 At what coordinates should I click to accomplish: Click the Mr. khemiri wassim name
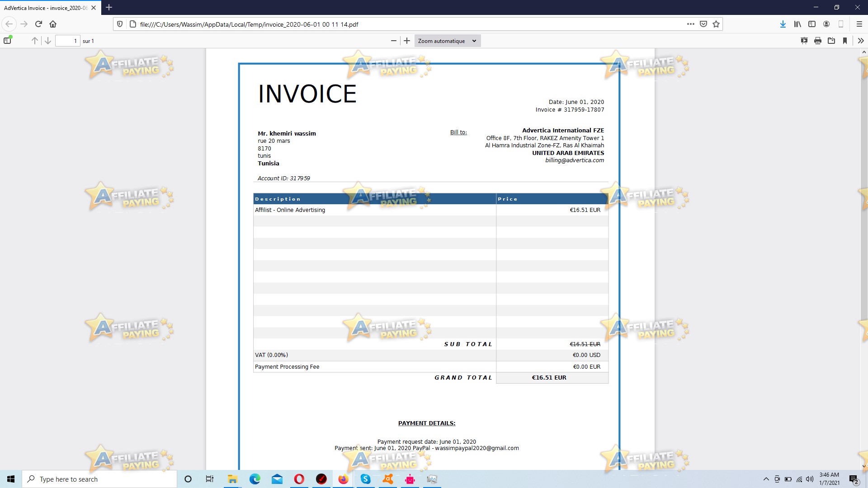287,134
